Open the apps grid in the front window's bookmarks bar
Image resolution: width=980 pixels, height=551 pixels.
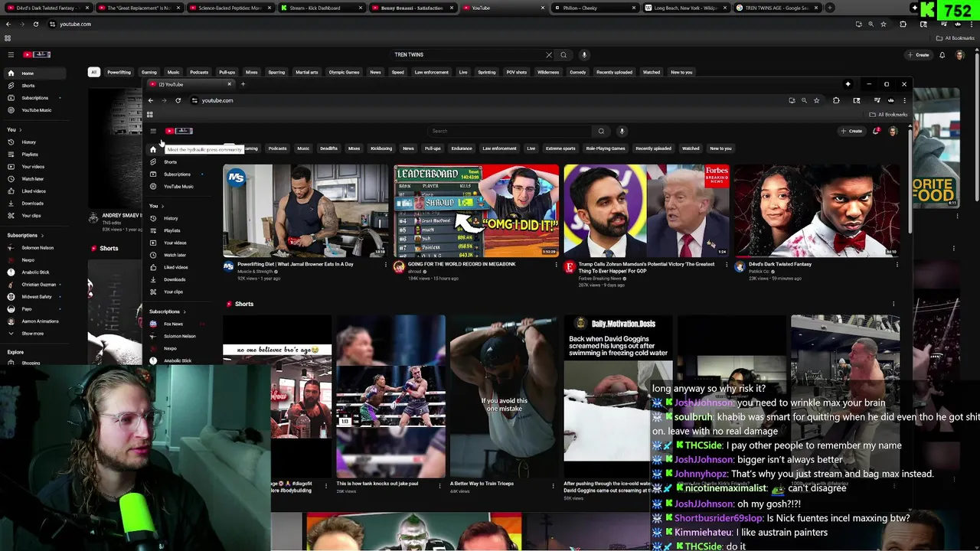tap(150, 115)
